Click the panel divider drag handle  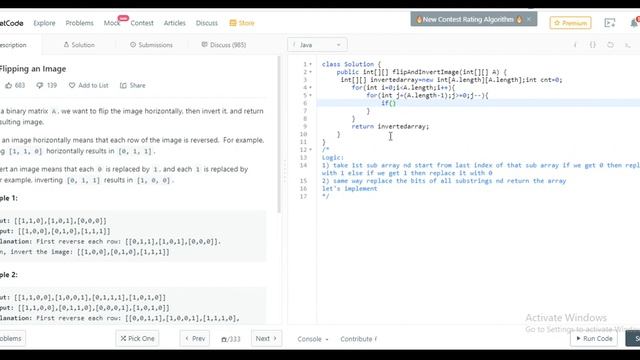click(284, 171)
